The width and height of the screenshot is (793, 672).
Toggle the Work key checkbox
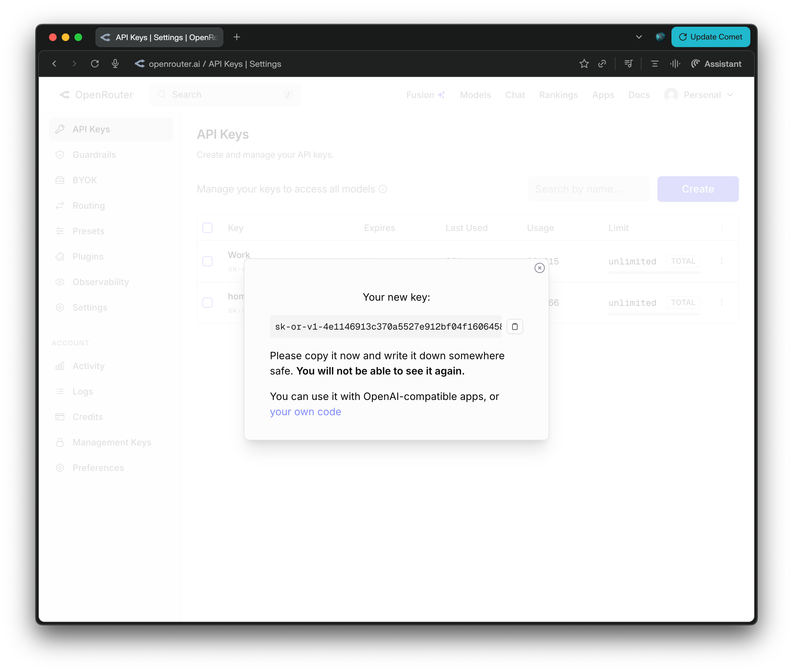coord(207,261)
